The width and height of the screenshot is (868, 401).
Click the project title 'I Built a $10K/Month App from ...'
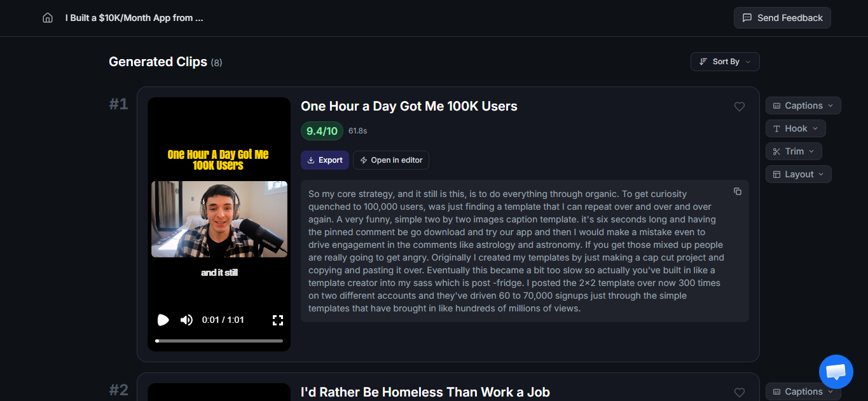[x=134, y=18]
